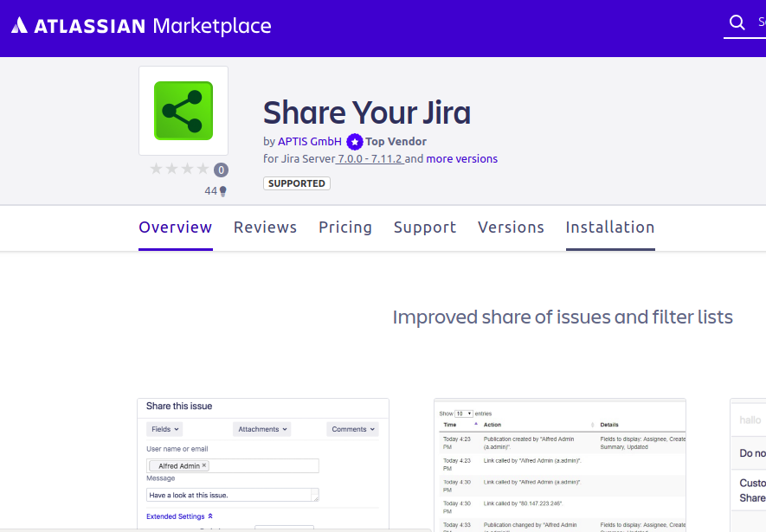766x532 pixels.
Task: Open the Pricing tab
Action: point(345,228)
